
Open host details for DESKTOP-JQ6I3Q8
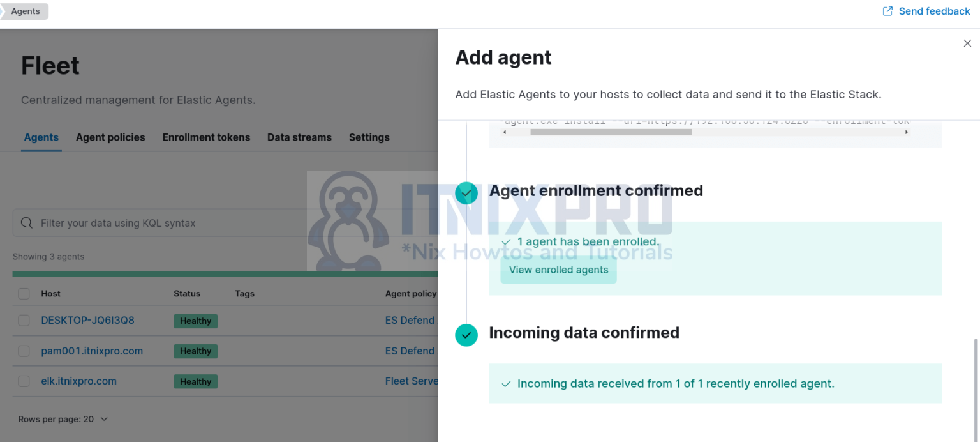(87, 320)
